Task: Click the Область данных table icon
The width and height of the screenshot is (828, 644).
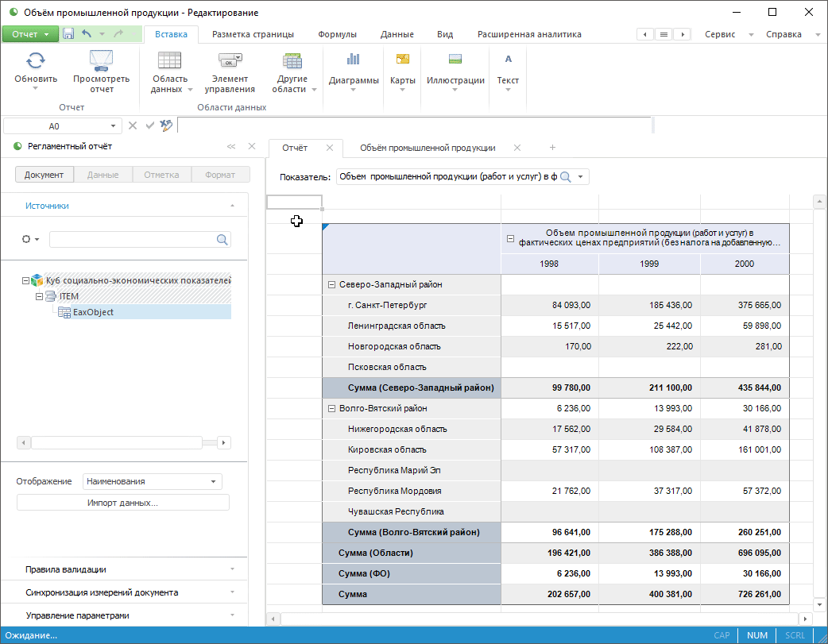Action: pyautogui.click(x=169, y=60)
